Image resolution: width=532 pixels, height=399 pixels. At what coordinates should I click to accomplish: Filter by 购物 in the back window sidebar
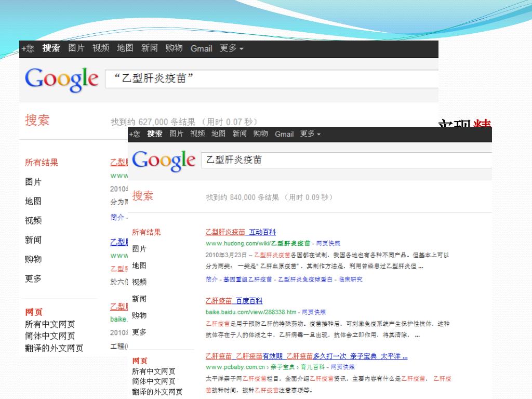point(33,259)
